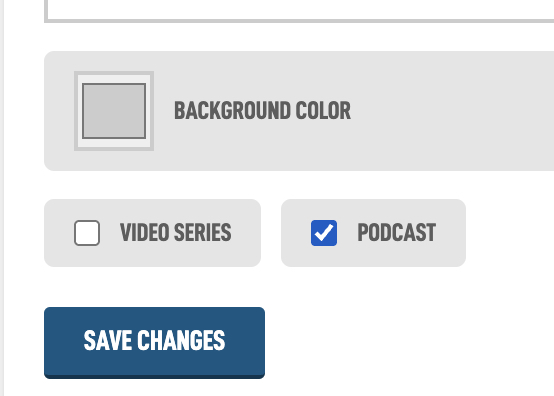Focus the text input field above Background Color

click(299, 11)
